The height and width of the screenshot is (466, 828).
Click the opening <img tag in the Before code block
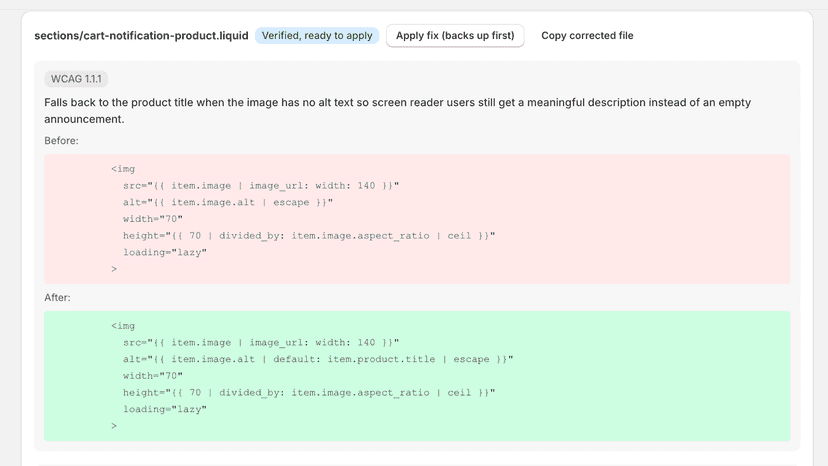123,169
